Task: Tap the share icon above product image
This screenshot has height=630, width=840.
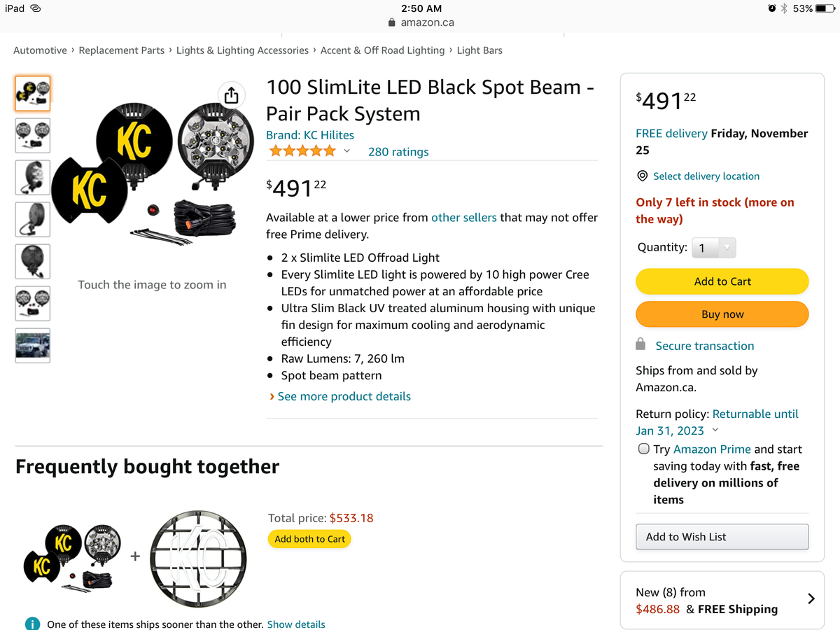Action: coord(231,94)
